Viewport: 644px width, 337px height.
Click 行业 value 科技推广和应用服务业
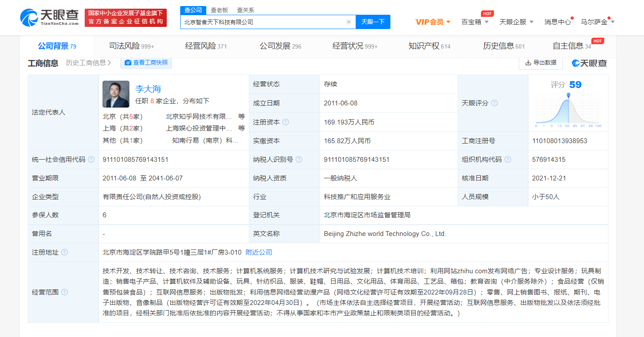(357, 197)
